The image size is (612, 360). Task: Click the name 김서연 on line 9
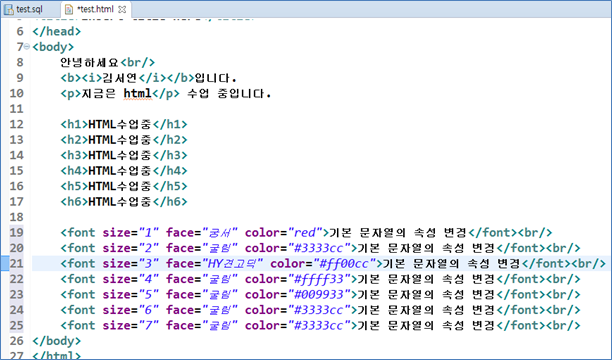[x=120, y=78]
